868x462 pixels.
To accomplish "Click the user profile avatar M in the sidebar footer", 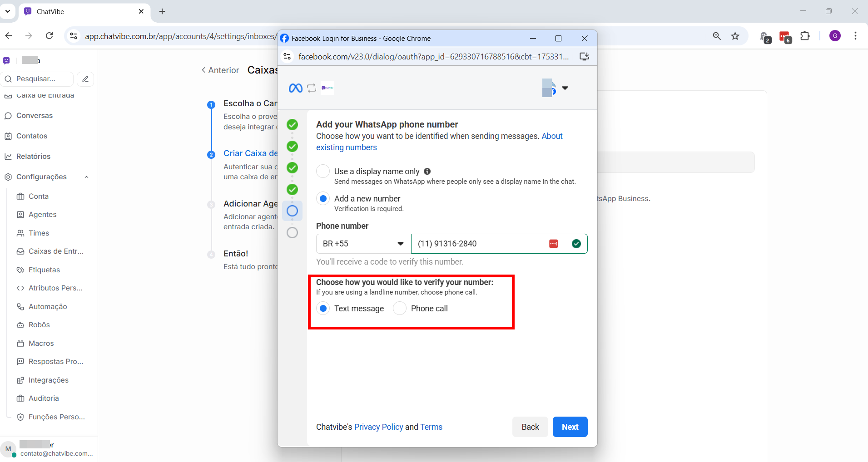I will 8,449.
